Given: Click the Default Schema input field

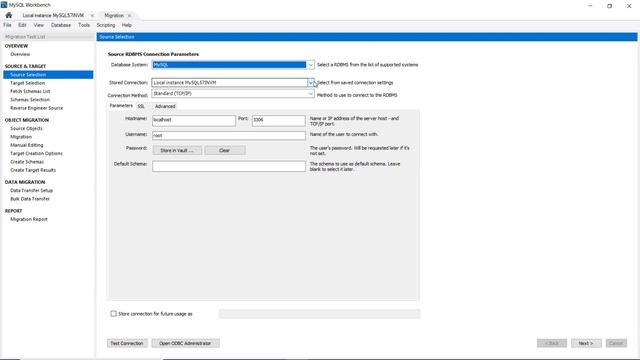Looking at the screenshot, I should coord(229,166).
